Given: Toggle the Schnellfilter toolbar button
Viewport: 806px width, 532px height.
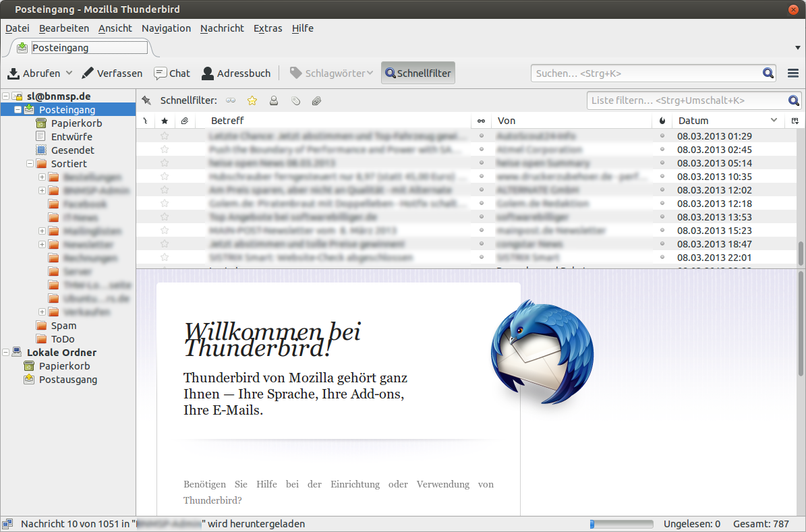Looking at the screenshot, I should coord(418,73).
